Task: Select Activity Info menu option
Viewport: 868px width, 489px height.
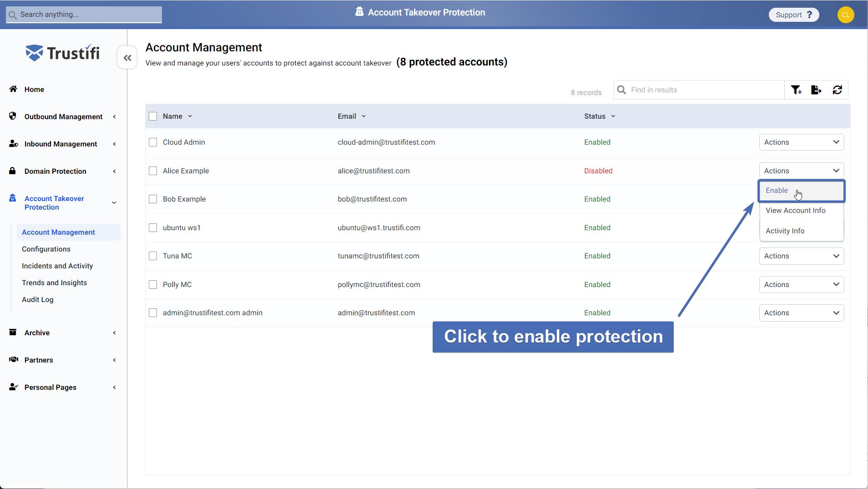Action: 802,231
